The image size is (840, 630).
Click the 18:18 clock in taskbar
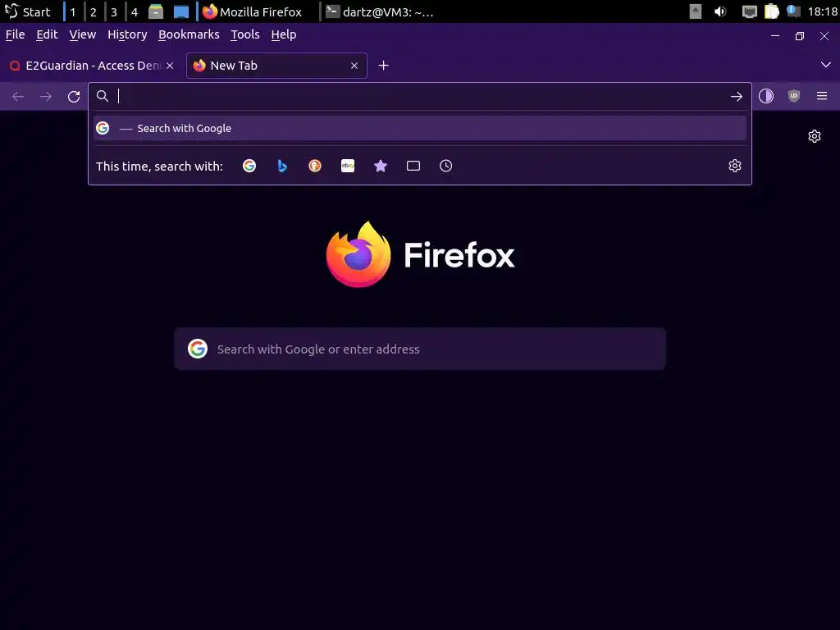(x=822, y=11)
